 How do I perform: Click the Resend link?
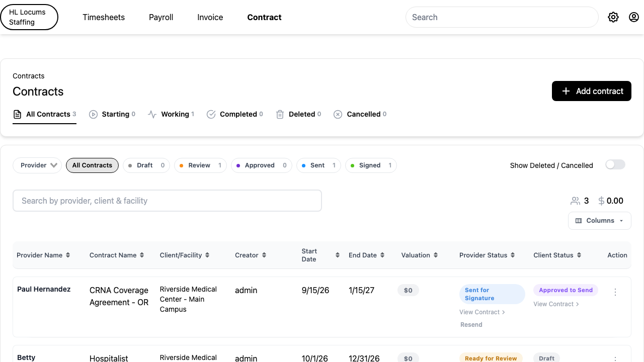[x=471, y=325]
